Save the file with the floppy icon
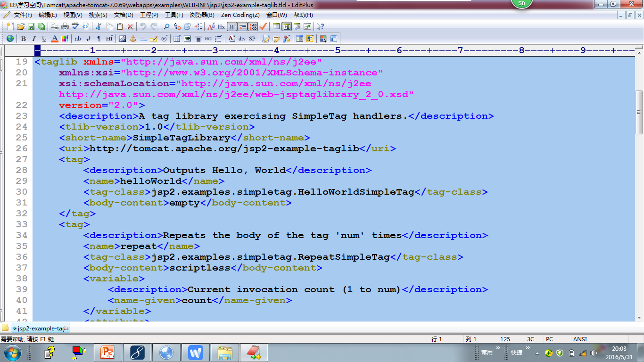Viewport: 644px width, 362px height. (31, 26)
